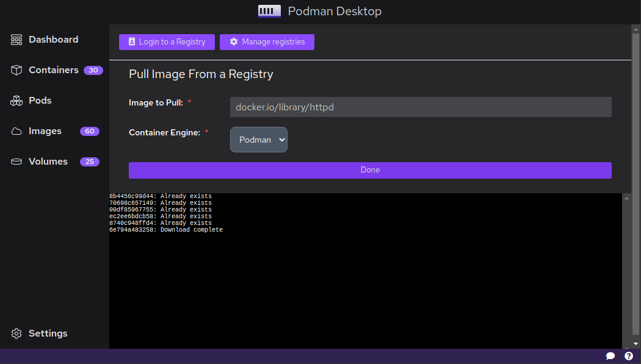Click the Images badge showing 60

click(x=90, y=131)
